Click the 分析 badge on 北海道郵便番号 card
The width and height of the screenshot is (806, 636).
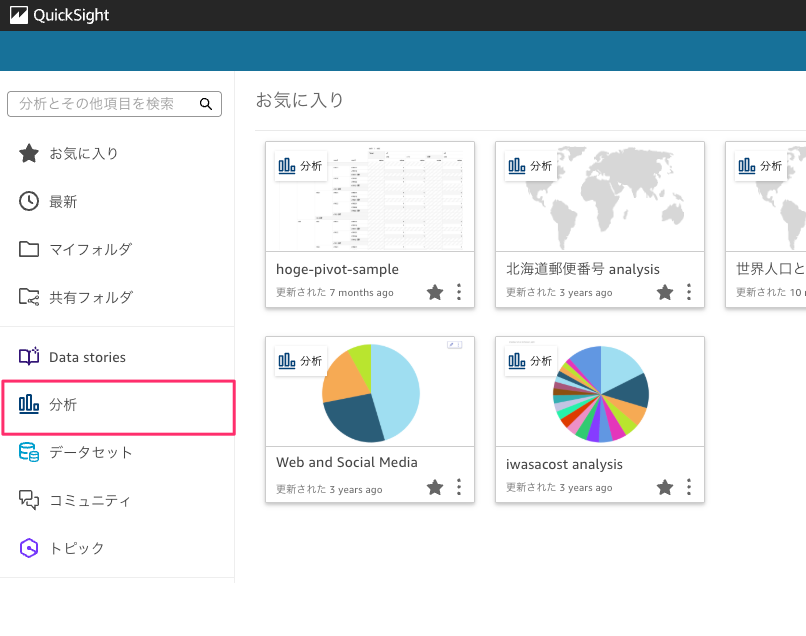click(x=530, y=166)
